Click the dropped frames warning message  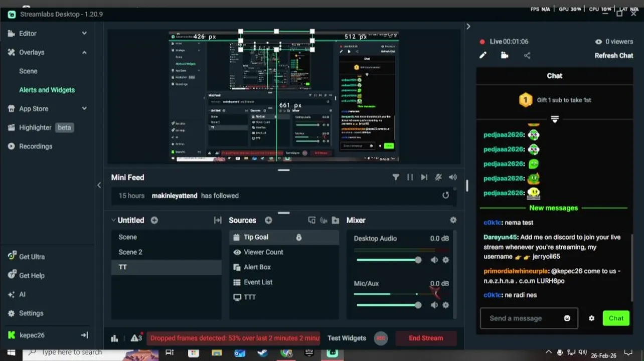[234, 338]
